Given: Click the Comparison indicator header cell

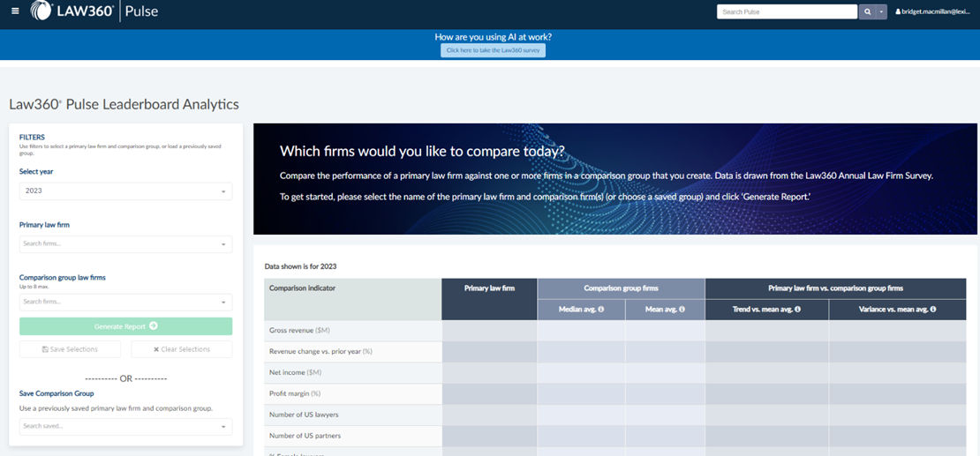Looking at the screenshot, I should [353, 299].
